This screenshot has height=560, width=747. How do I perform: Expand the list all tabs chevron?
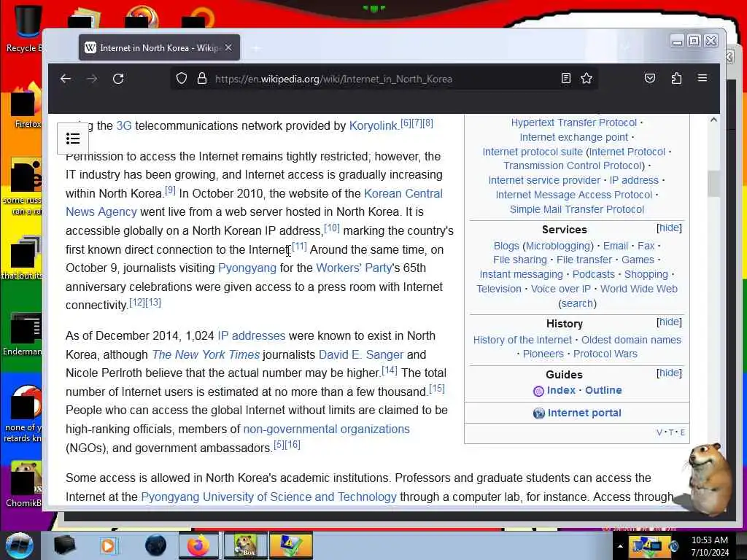(x=625, y=47)
